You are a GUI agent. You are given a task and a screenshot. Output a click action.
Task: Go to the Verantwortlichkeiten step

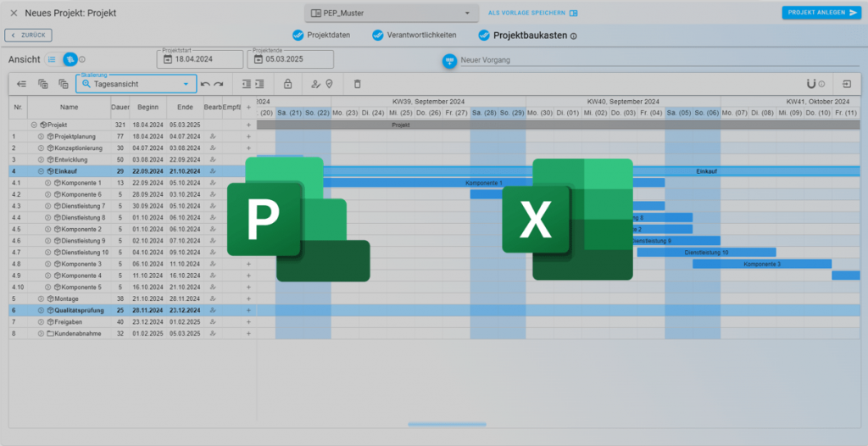(x=414, y=35)
